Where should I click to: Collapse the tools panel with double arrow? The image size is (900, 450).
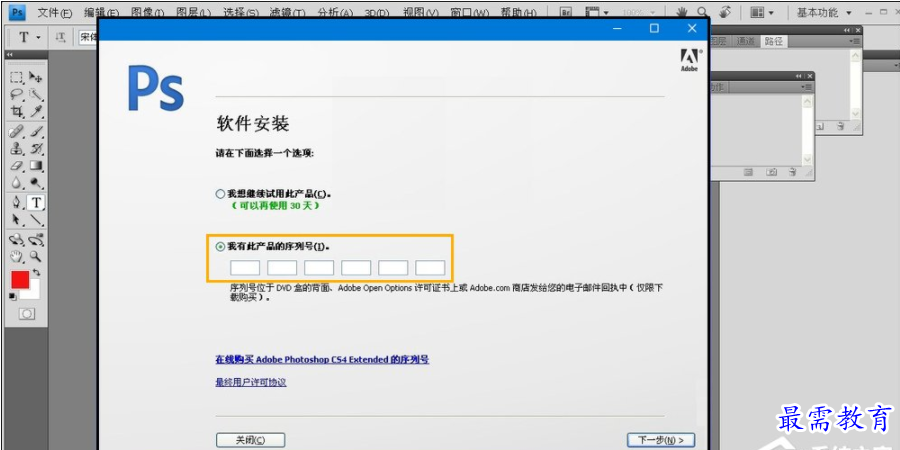[x=9, y=55]
